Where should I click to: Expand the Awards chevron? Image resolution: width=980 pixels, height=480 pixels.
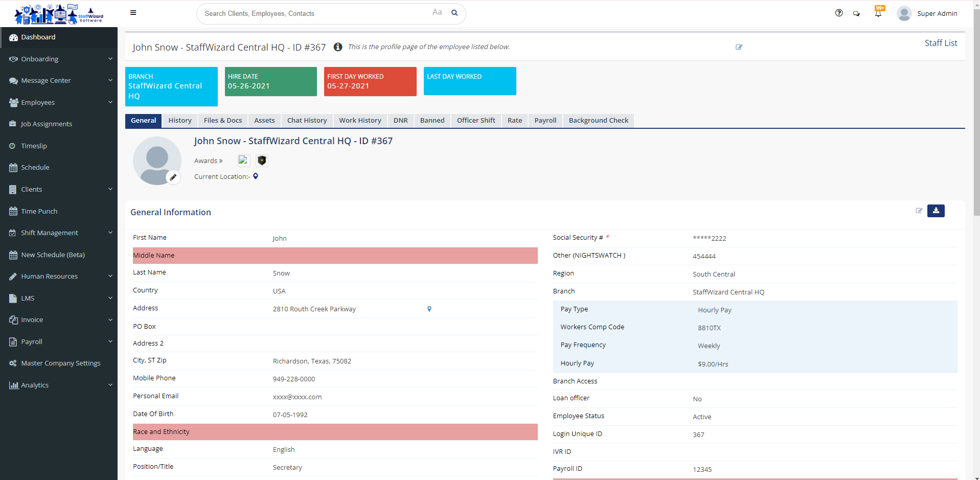tap(209, 161)
